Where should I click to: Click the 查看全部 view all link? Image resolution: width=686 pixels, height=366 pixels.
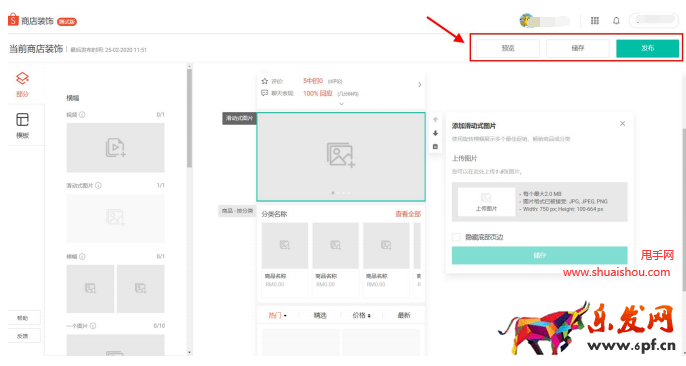408,214
